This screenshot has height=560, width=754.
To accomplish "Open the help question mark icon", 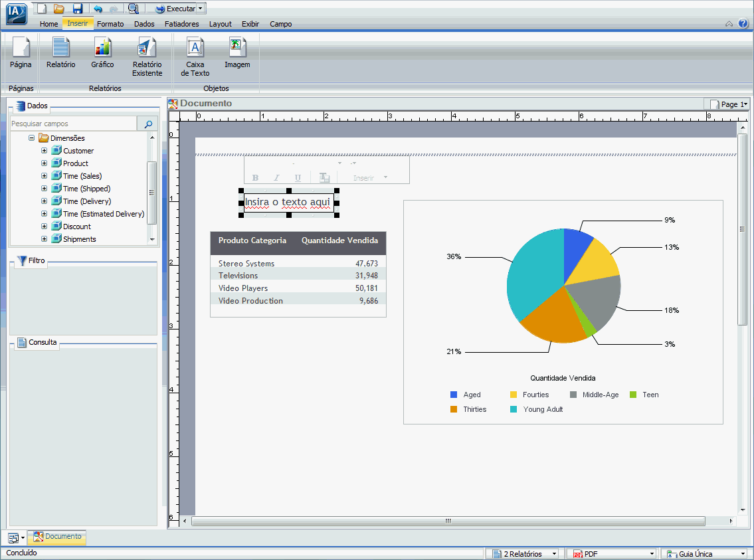I will click(743, 23).
